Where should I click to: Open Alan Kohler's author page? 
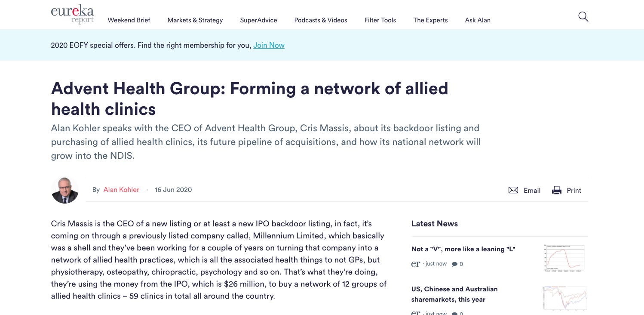tap(121, 189)
